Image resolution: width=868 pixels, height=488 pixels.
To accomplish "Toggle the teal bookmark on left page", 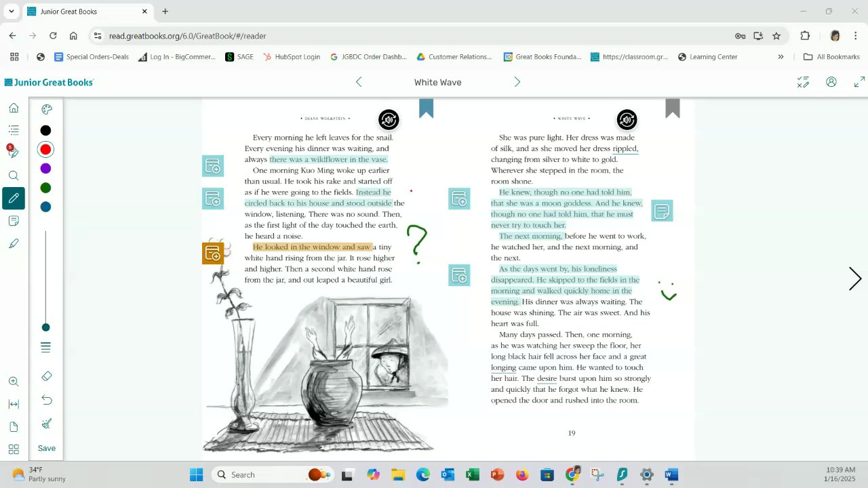I will tap(426, 108).
